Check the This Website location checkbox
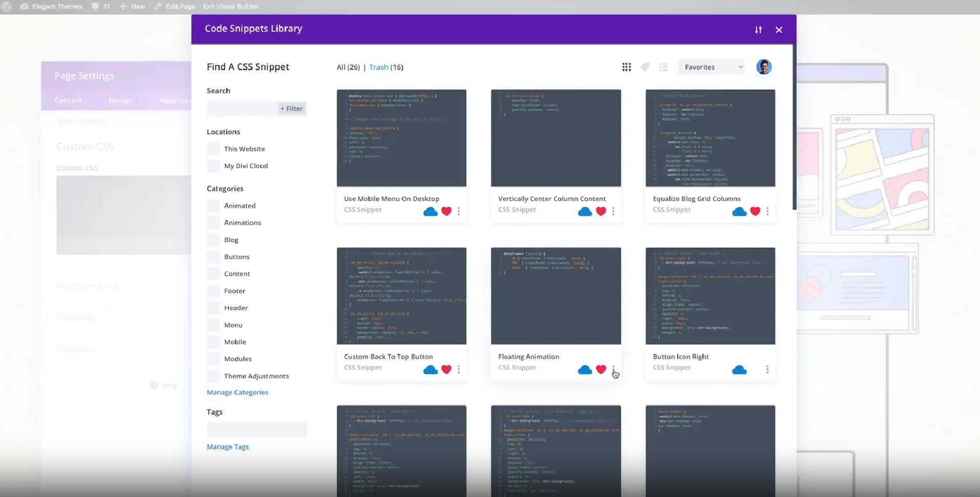This screenshot has width=980, height=497. [x=212, y=148]
